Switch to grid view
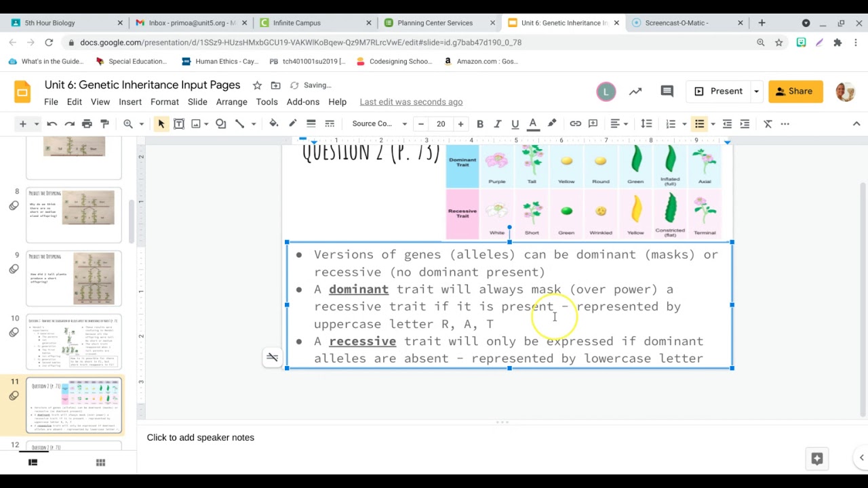 100,462
